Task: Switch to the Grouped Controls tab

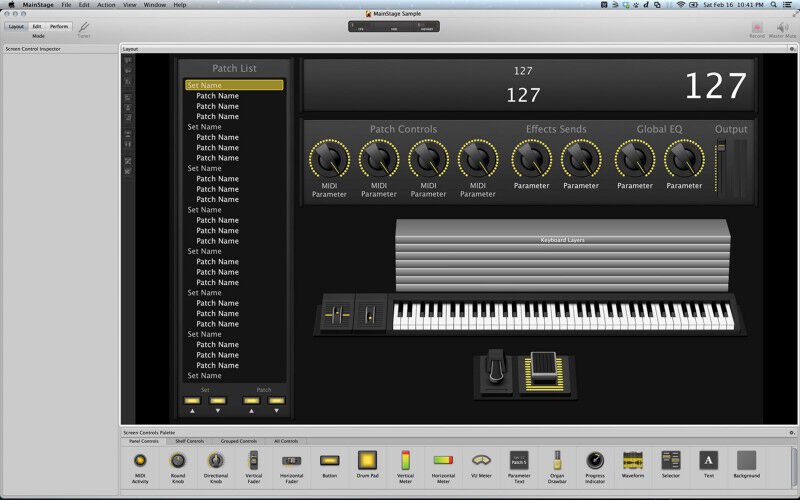Action: click(239, 441)
